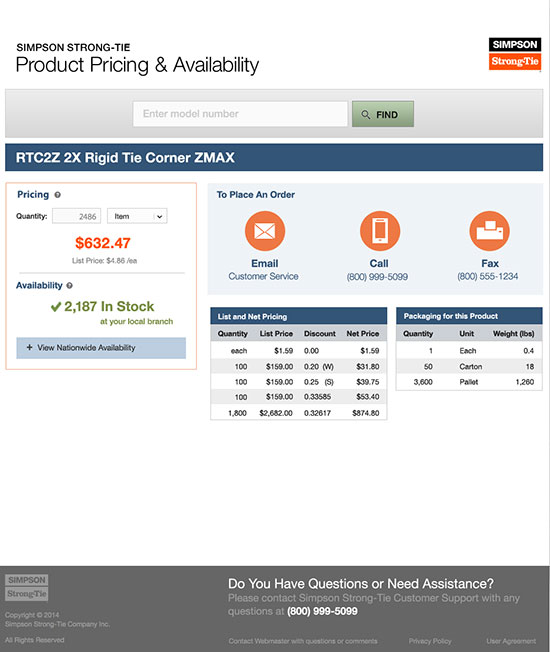Focus the Enter model number field
The height and width of the screenshot is (652, 550).
click(x=240, y=114)
